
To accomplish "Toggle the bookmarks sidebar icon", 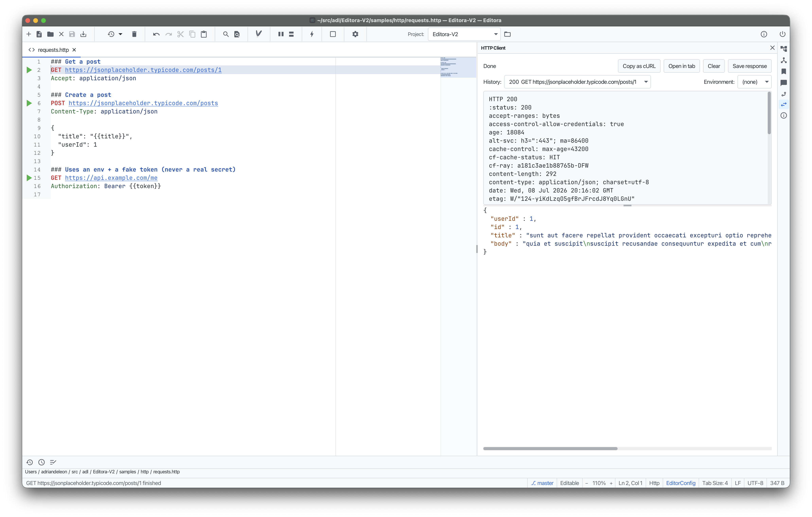I will [x=784, y=72].
